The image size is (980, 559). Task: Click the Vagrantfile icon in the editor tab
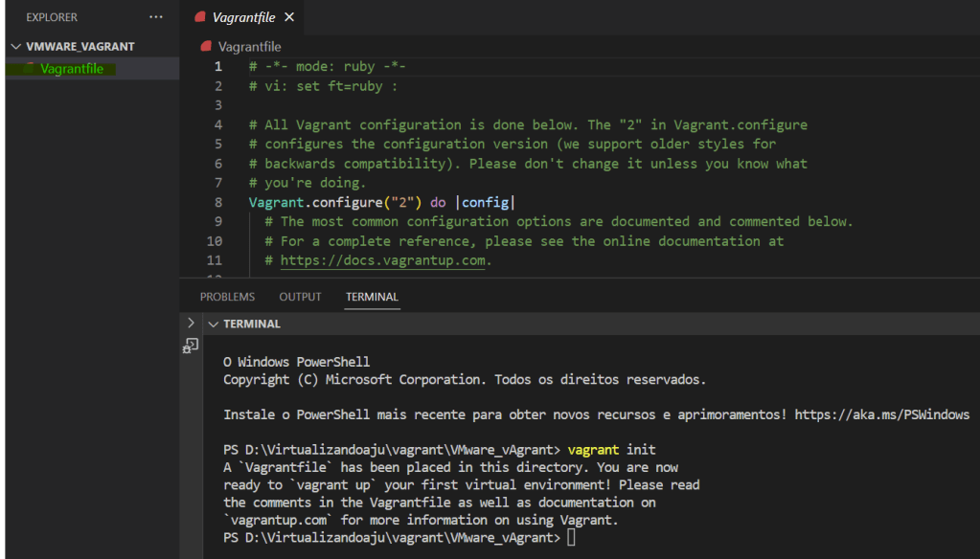(200, 17)
